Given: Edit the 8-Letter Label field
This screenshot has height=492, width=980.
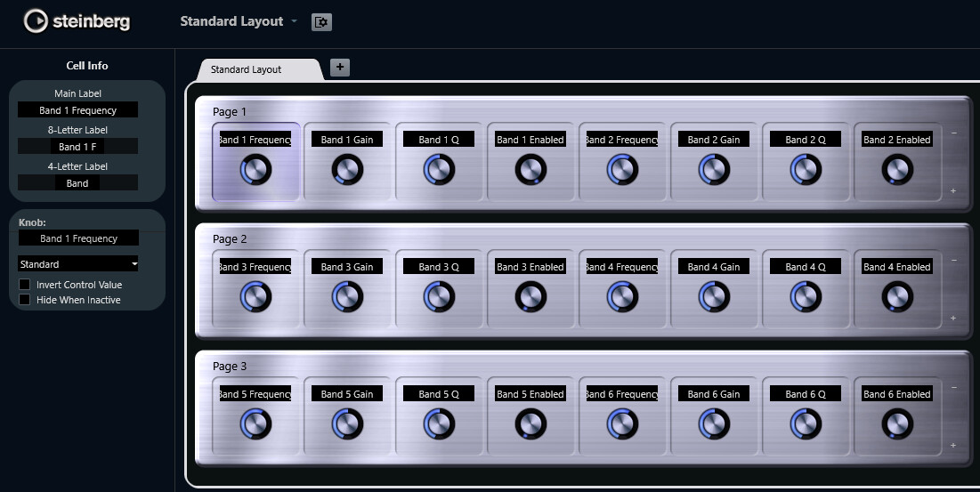Looking at the screenshot, I should pyautogui.click(x=77, y=147).
